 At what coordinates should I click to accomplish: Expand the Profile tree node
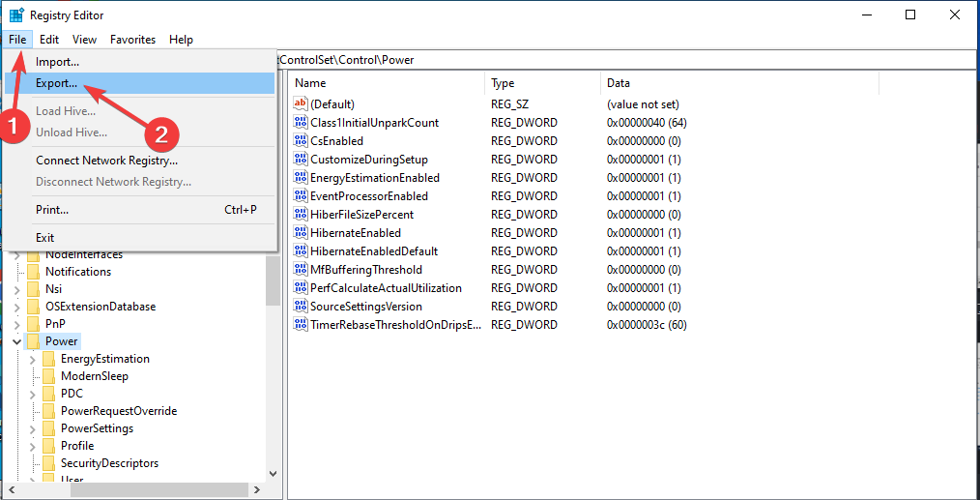point(33,446)
